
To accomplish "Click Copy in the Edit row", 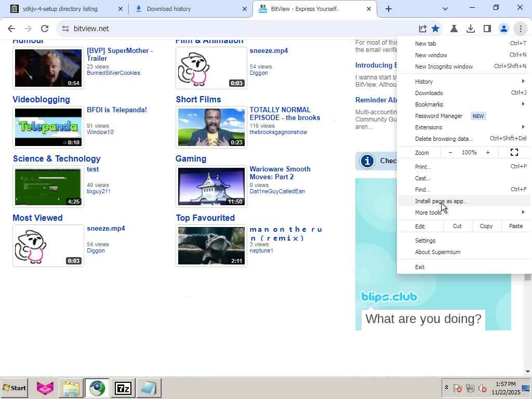I will [486, 227].
